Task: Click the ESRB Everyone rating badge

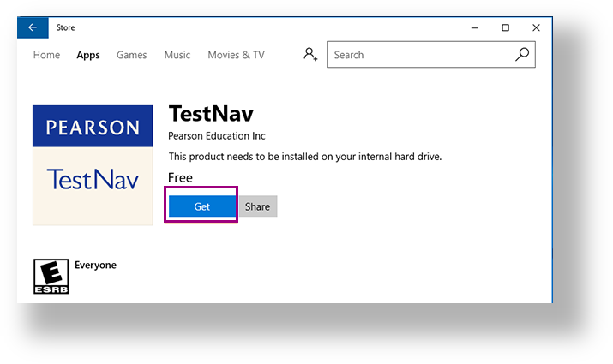Action: click(x=51, y=276)
